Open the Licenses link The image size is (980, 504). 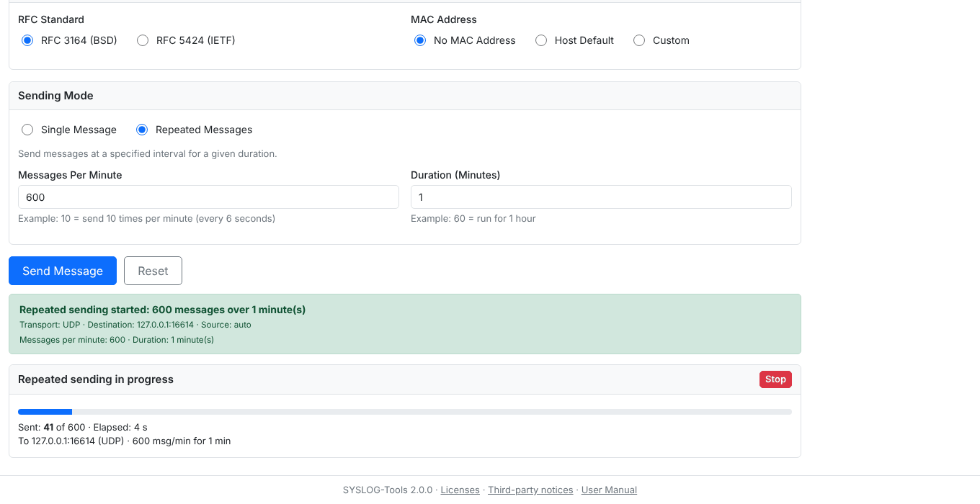[x=460, y=490]
